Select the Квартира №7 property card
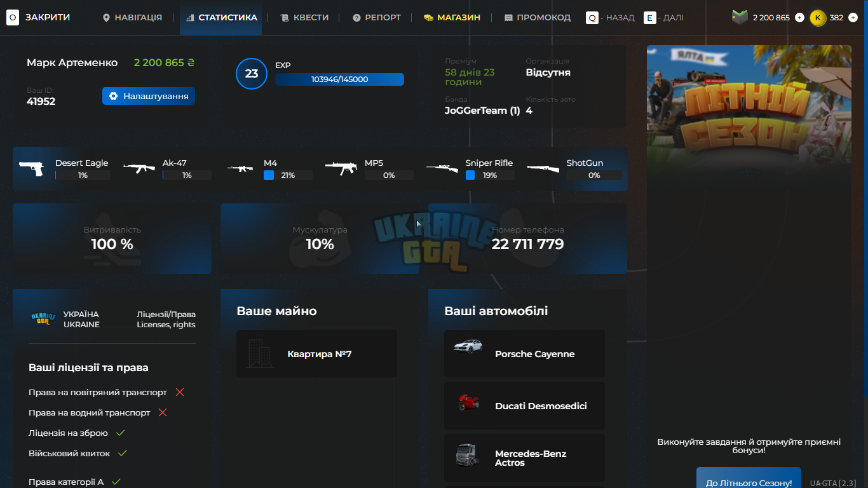This screenshot has height=488, width=868. 316,354
